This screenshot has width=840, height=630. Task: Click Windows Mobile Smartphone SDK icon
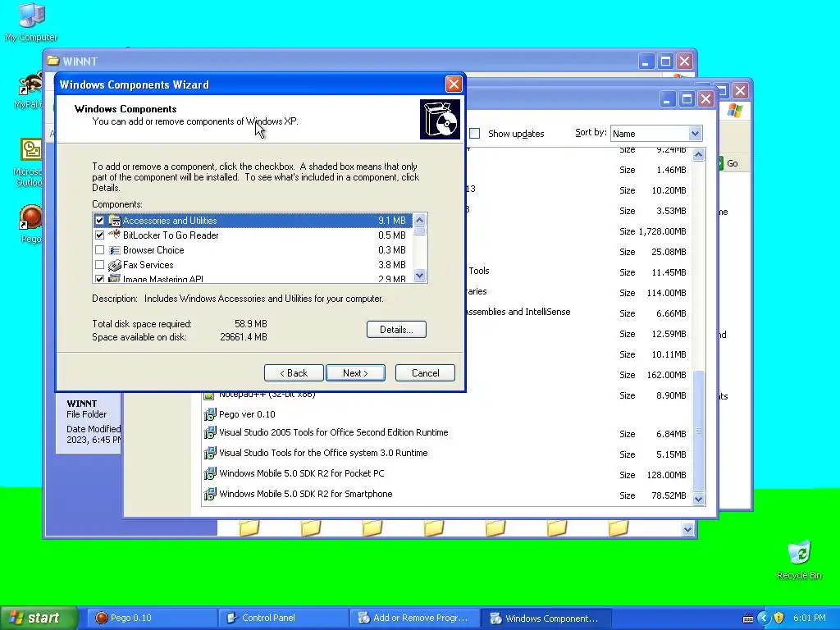tap(209, 494)
